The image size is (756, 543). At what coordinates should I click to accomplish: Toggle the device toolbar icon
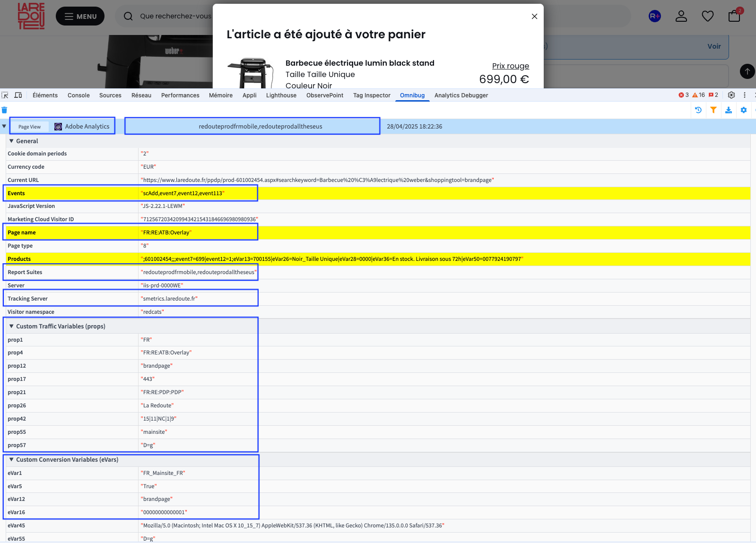pos(18,95)
